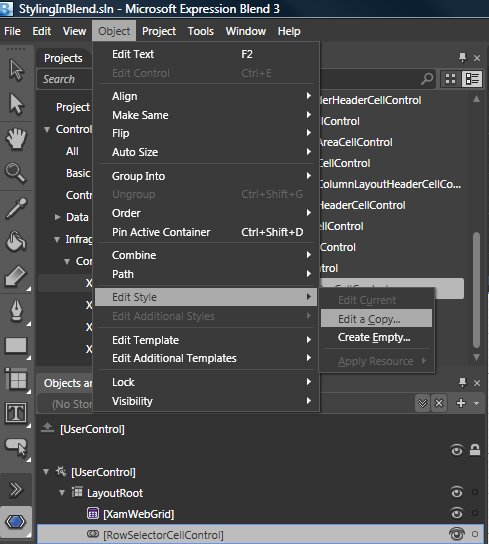Click the Expression Blend app icon
Screen dimensions: 489x544
click(6, 8)
